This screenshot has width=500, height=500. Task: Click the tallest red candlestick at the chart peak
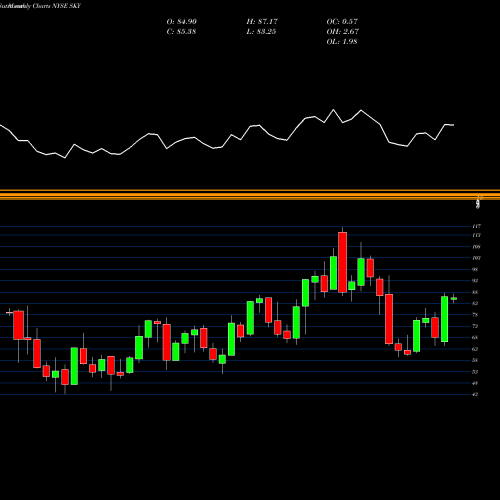coord(342,262)
